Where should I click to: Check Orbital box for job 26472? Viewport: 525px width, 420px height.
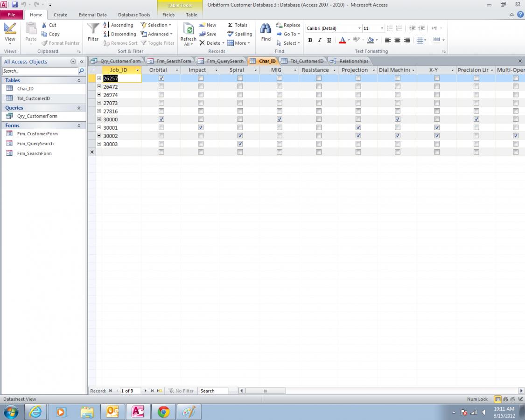pos(161,87)
